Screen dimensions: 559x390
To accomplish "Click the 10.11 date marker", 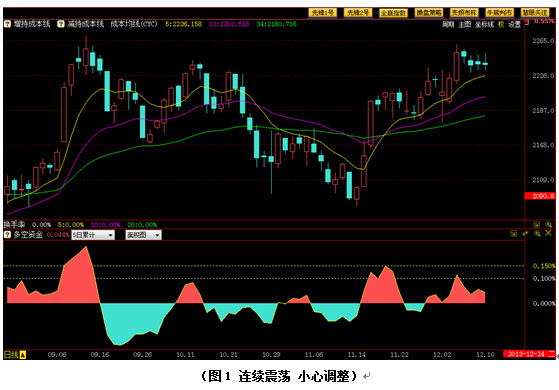I will pyautogui.click(x=185, y=355).
